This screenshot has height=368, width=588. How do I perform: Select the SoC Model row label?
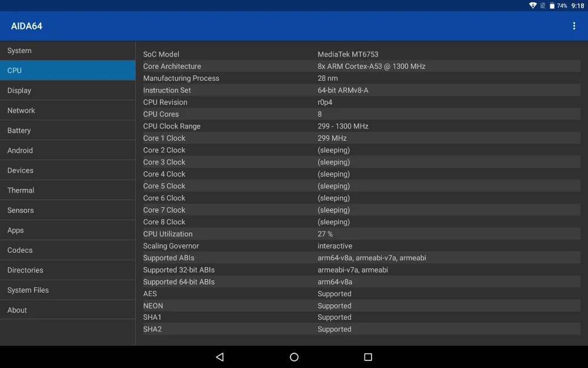pos(161,54)
